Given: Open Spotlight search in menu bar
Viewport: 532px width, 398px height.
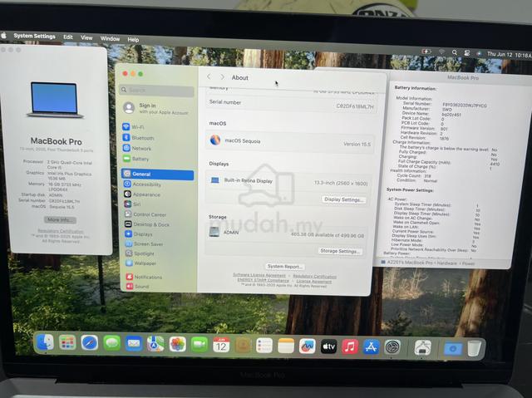Looking at the screenshot, I should 455,52.
